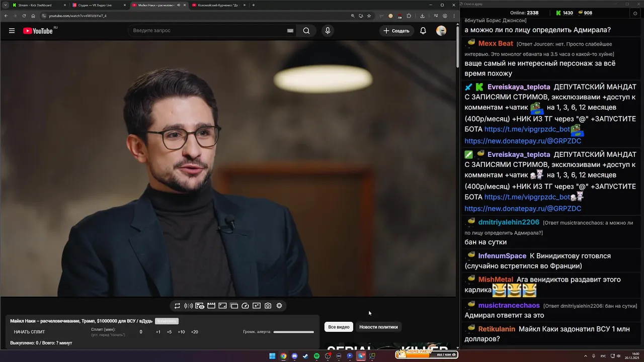Screen dimensions: 644x362
Task: Open Chrome from the taskbar
Action: (283, 356)
